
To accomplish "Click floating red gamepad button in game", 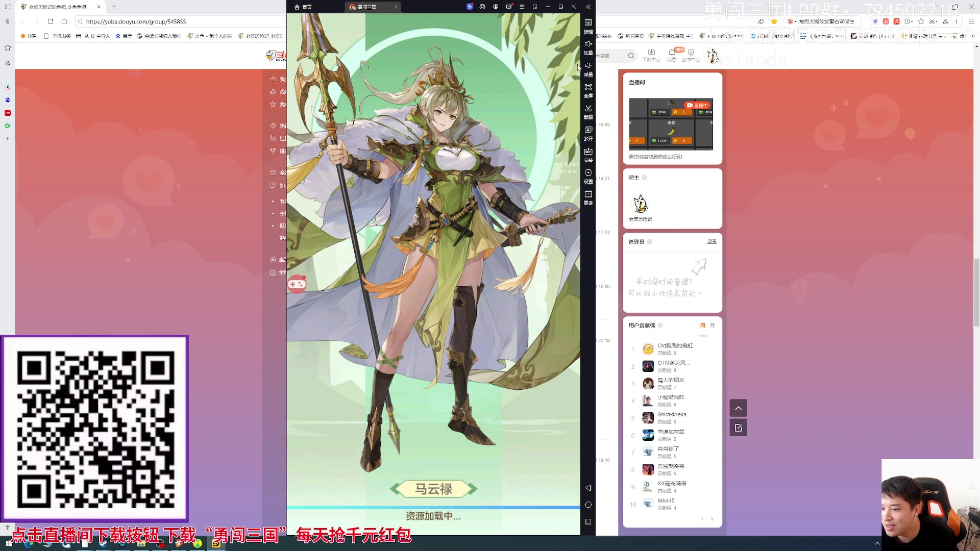I will [x=297, y=284].
